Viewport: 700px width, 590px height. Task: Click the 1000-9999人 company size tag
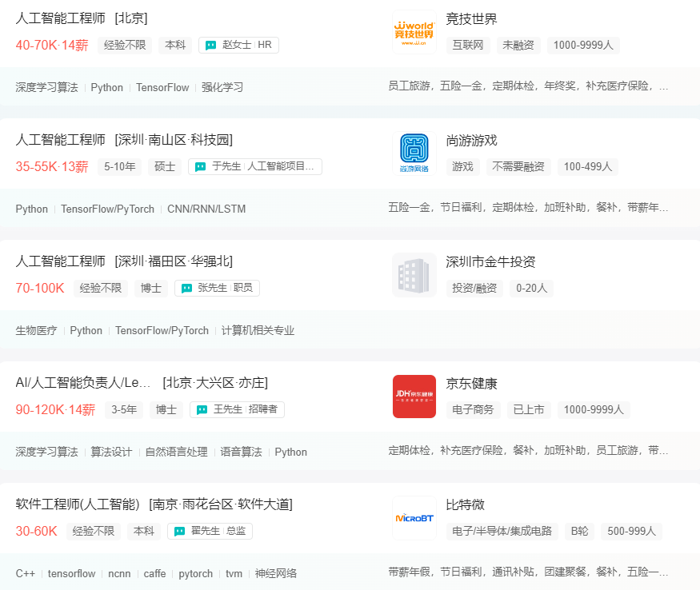pos(583,46)
